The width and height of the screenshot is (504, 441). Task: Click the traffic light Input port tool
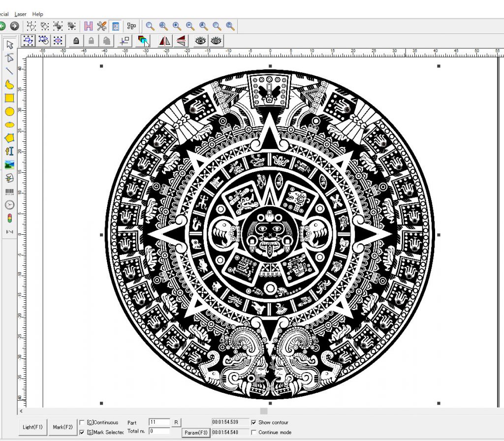[10, 218]
